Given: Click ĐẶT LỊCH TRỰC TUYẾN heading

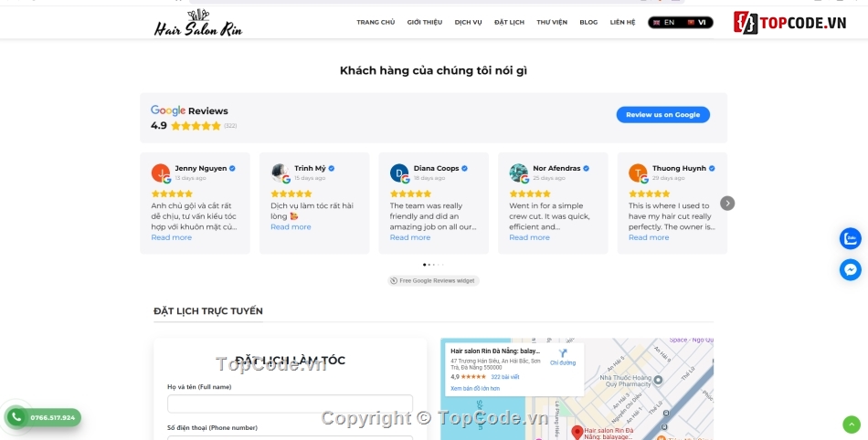Looking at the screenshot, I should coord(208,311).
